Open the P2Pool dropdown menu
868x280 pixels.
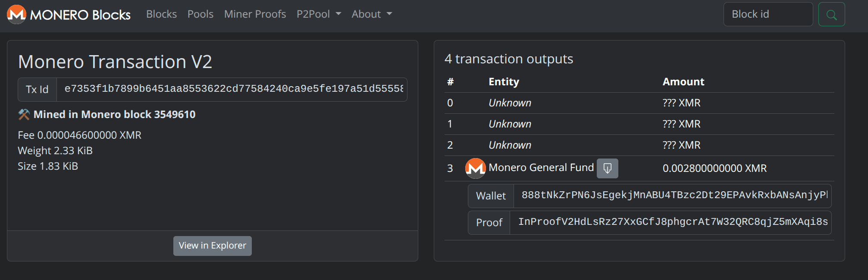pyautogui.click(x=319, y=14)
